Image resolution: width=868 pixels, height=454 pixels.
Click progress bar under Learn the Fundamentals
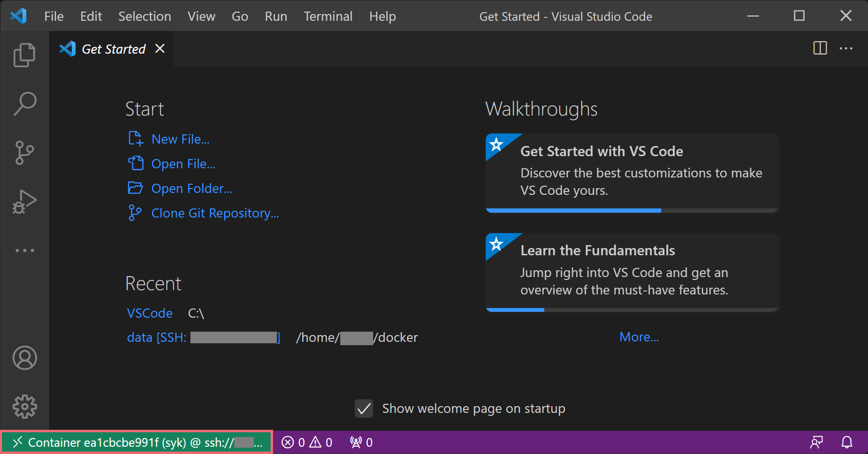click(632, 310)
